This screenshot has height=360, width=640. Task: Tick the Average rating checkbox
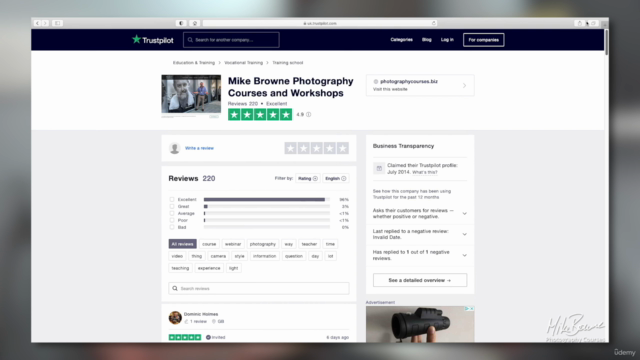click(x=172, y=213)
